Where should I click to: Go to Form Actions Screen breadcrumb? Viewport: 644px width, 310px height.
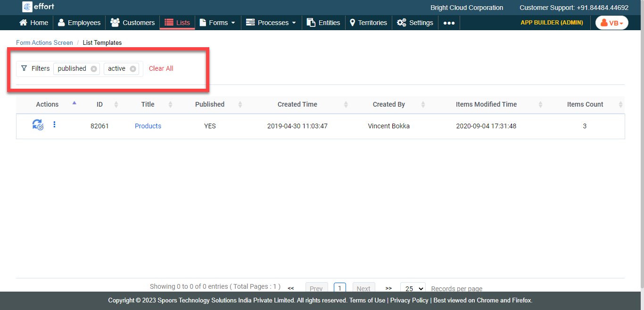click(44, 42)
